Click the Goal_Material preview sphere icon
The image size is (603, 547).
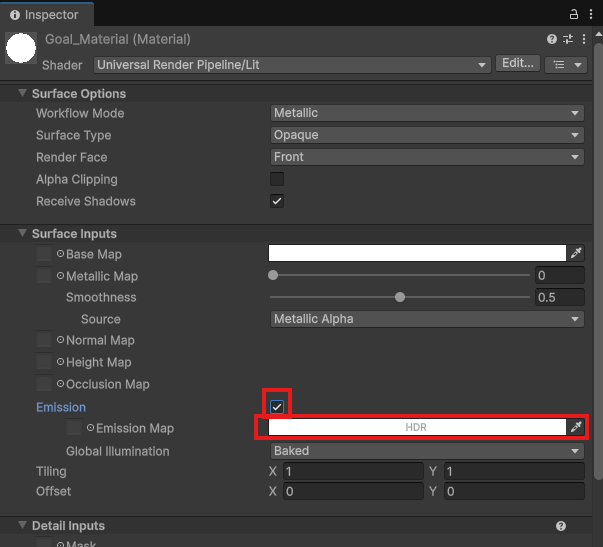[x=21, y=49]
